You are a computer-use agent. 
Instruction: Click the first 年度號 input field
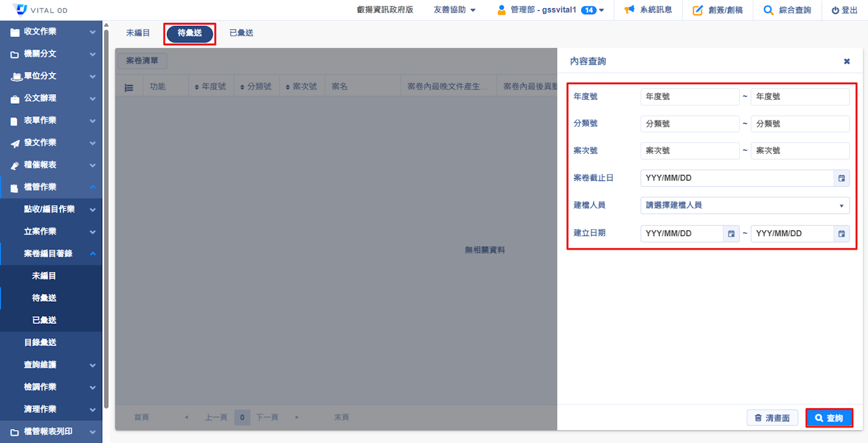pos(689,97)
